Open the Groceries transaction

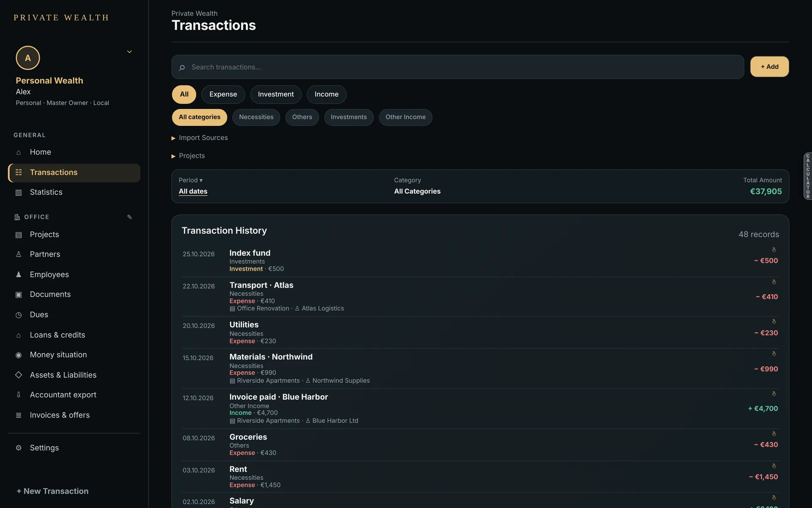[x=480, y=445]
